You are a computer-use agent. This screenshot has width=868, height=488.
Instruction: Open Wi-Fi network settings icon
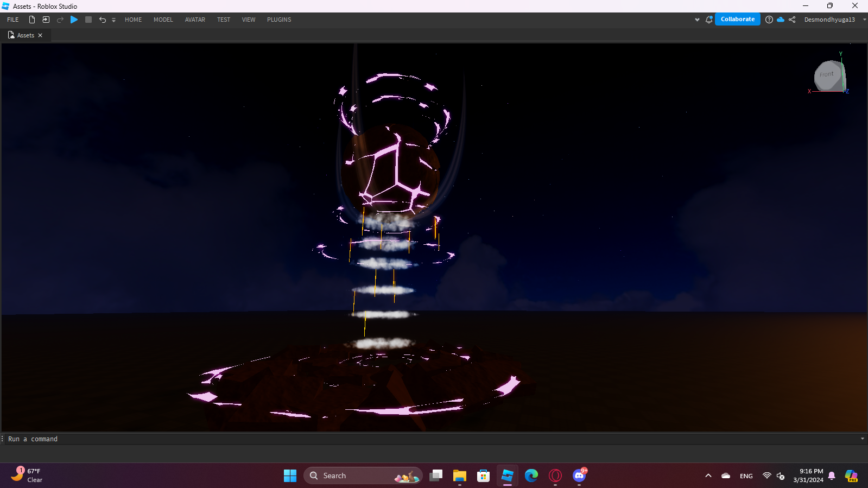click(767, 476)
